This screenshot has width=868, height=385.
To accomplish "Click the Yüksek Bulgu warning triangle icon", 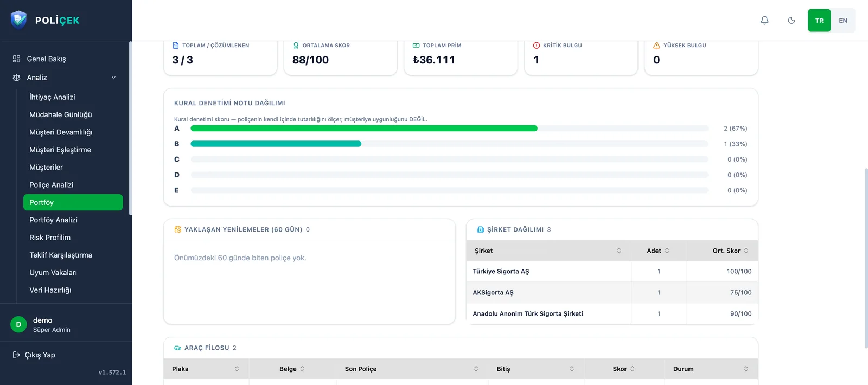I will [x=656, y=46].
